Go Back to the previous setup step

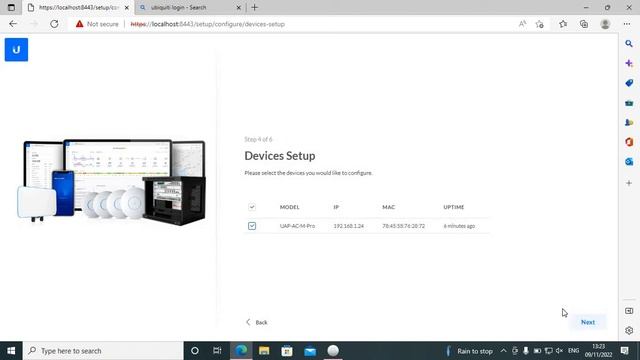(x=256, y=322)
